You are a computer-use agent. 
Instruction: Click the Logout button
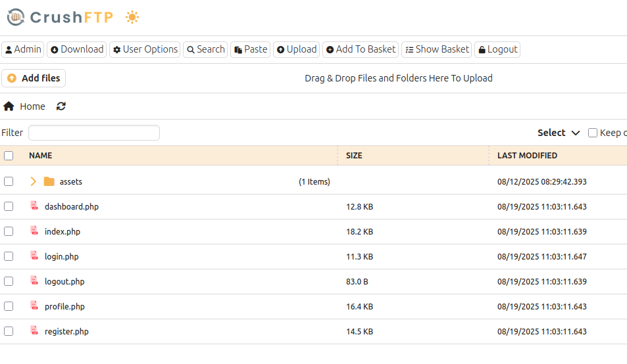[x=497, y=49]
